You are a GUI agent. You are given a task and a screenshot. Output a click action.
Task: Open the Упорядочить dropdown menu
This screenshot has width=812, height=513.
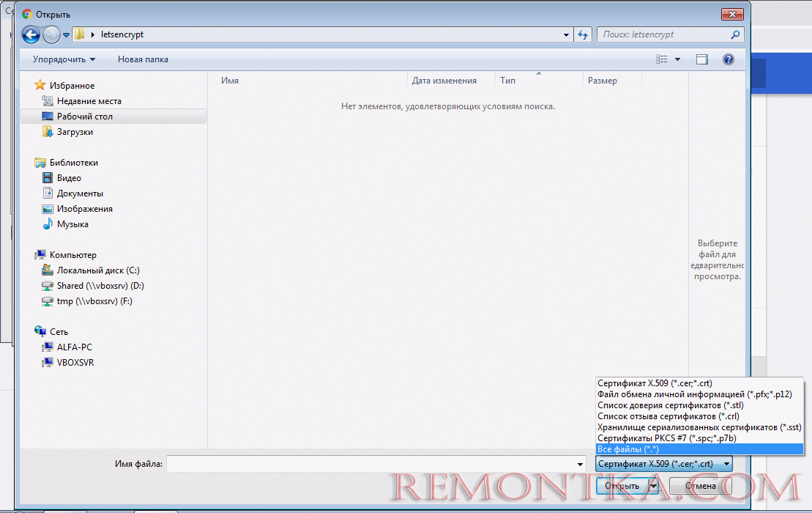tap(64, 59)
